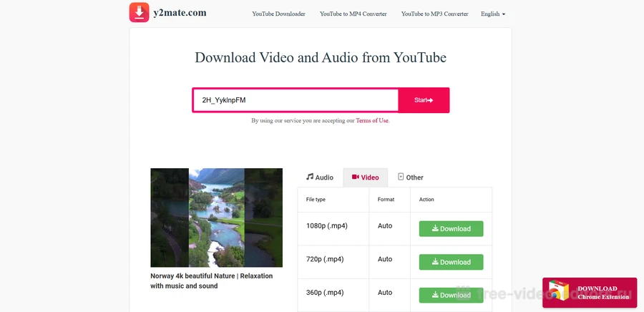Download the 720p mp4 video
Viewport: 644px width, 312px height.
click(x=451, y=262)
